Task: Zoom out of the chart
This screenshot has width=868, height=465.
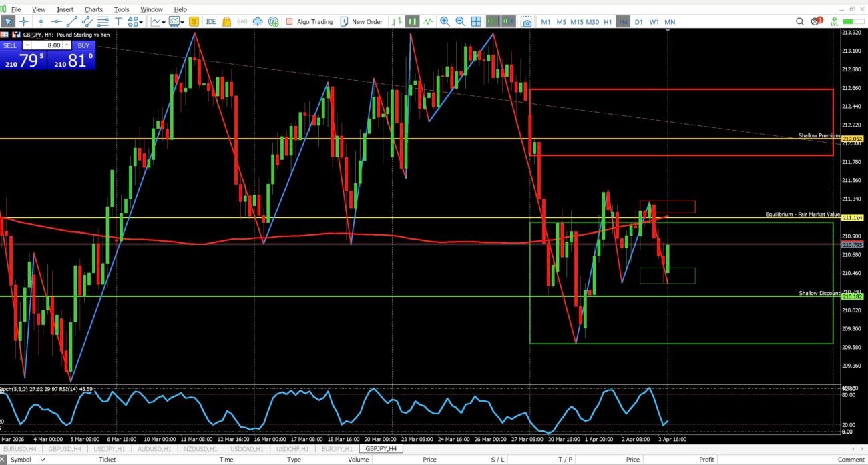Action: pyautogui.click(x=460, y=22)
